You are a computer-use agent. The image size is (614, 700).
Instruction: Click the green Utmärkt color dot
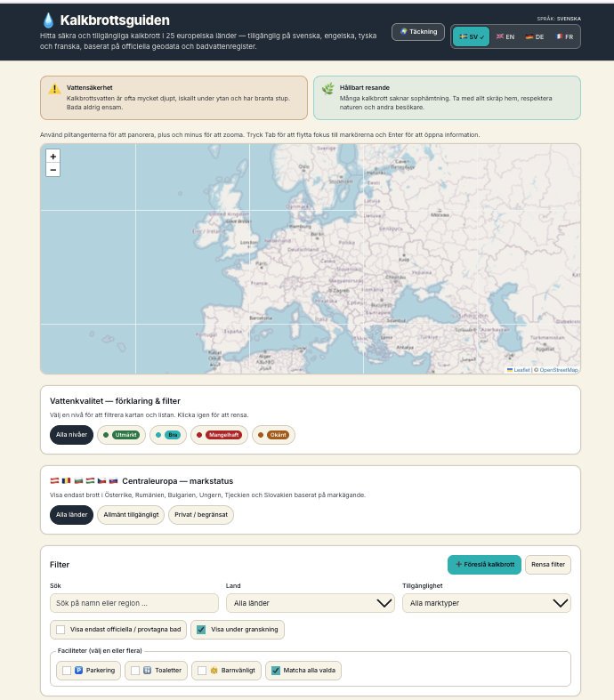pos(106,435)
